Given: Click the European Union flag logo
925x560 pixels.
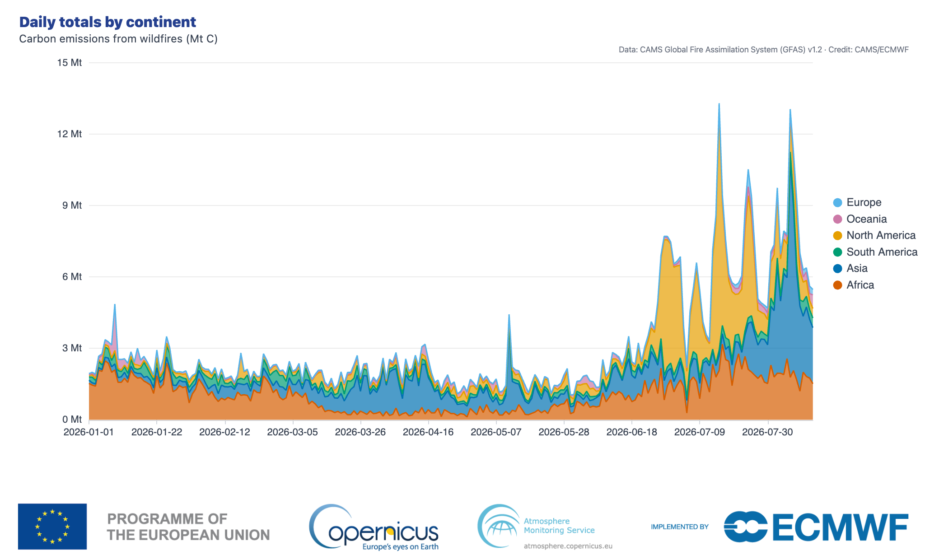Looking at the screenshot, I should pyautogui.click(x=52, y=527).
